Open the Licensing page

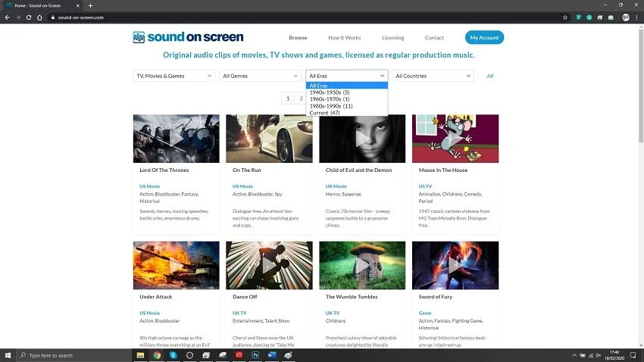pos(392,37)
